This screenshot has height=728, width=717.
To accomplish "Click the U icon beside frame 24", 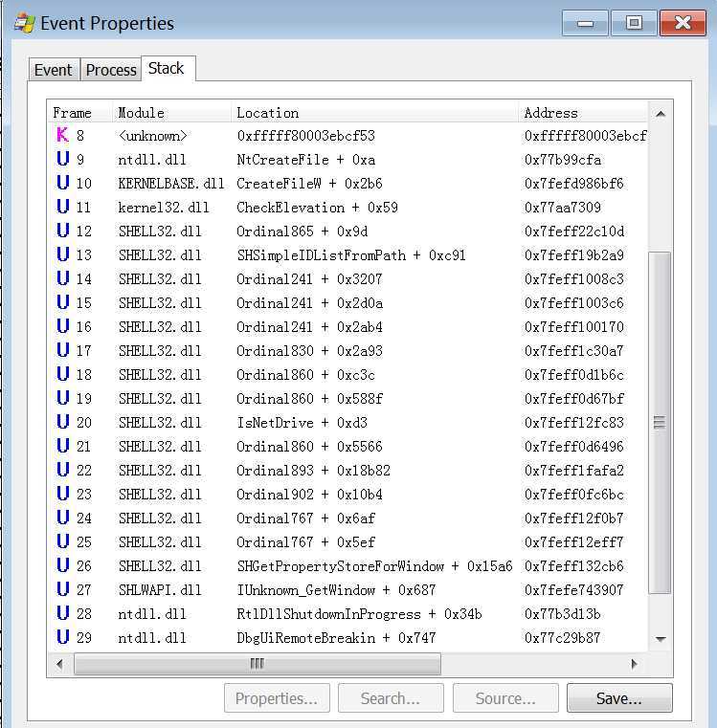I will 63,518.
